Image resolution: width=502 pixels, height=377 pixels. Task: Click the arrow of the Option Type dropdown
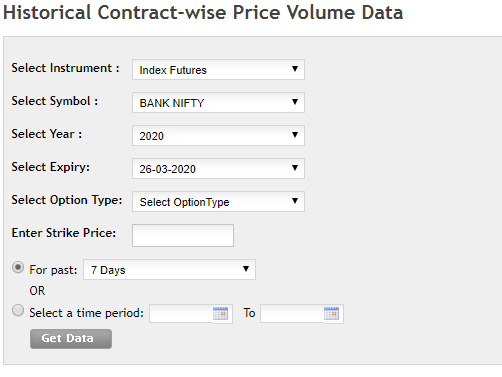tap(295, 201)
